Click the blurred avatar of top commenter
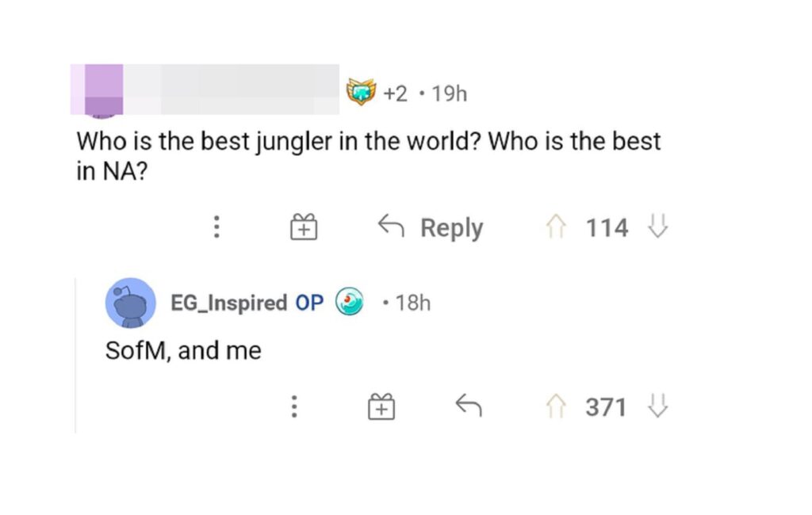The height and width of the screenshot is (515, 812). point(97,90)
